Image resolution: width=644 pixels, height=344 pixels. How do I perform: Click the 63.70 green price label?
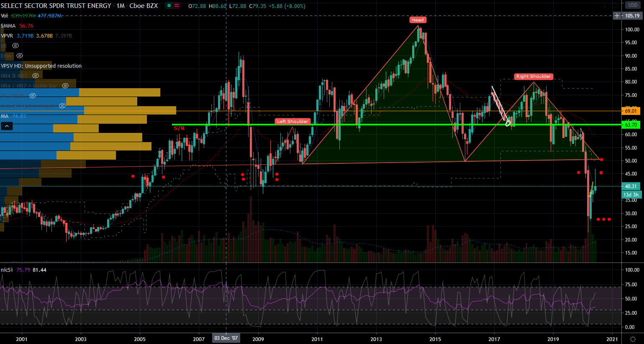coord(631,125)
